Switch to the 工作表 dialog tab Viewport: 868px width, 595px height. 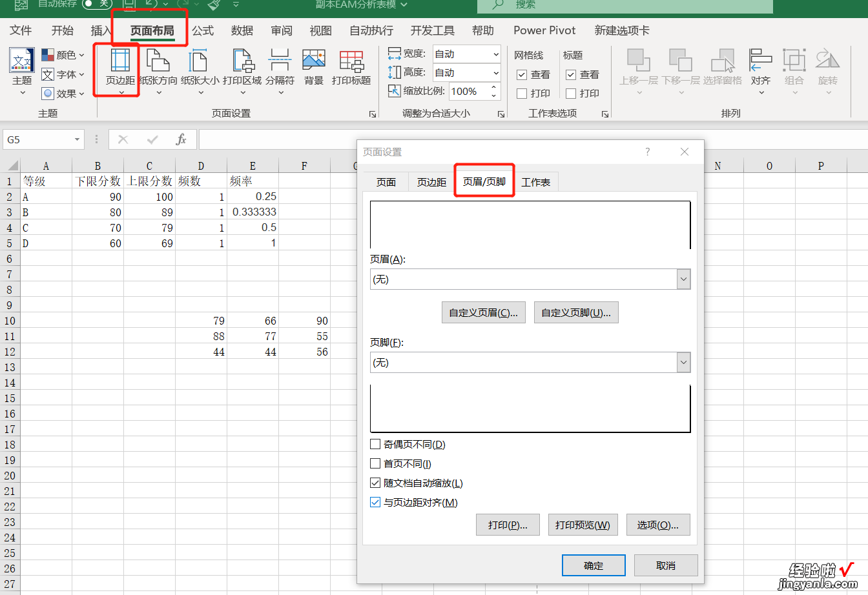tap(536, 182)
